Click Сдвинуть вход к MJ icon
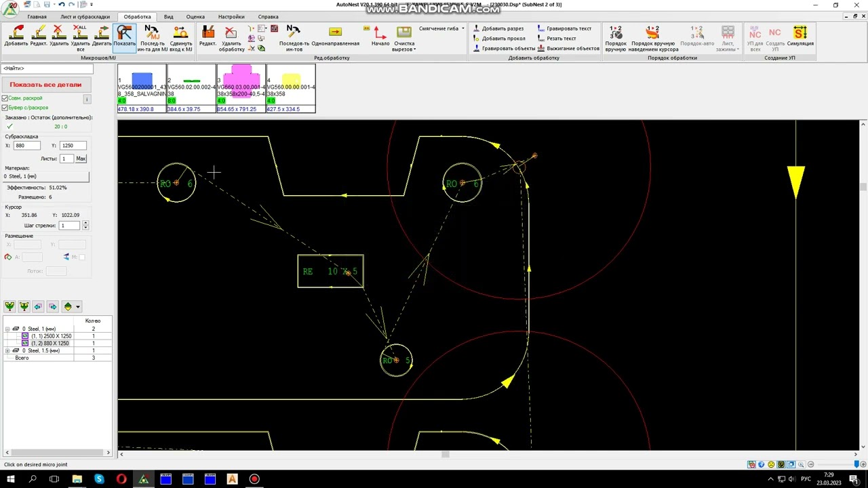868x488 pixels. (x=181, y=38)
